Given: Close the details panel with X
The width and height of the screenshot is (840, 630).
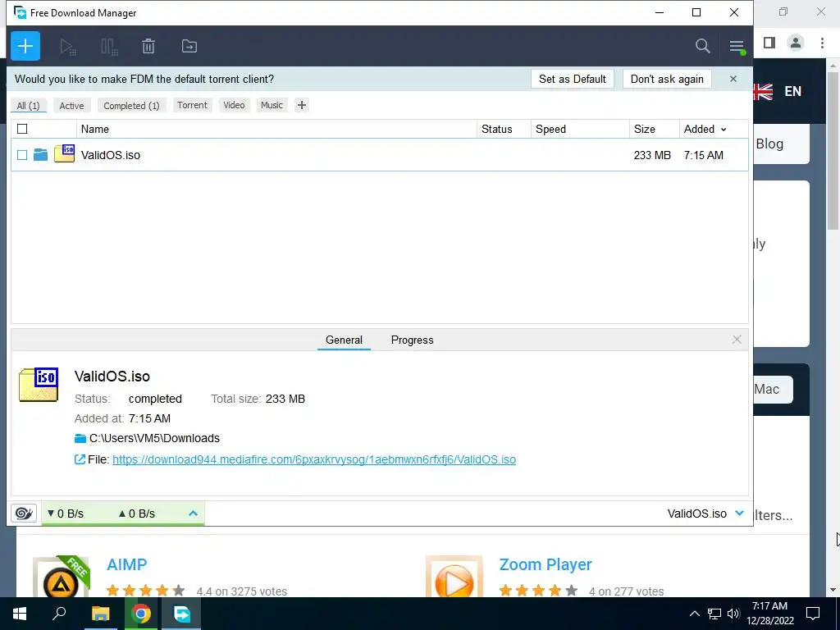Looking at the screenshot, I should 737,339.
